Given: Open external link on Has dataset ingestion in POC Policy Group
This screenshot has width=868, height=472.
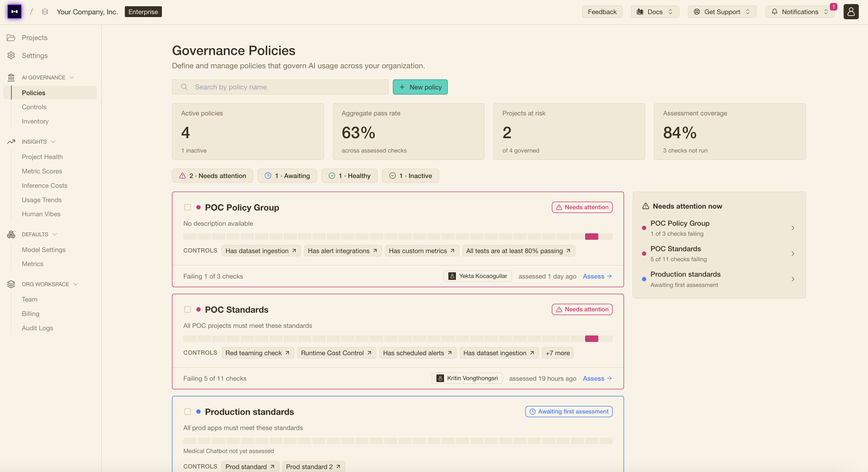Looking at the screenshot, I should click(294, 251).
